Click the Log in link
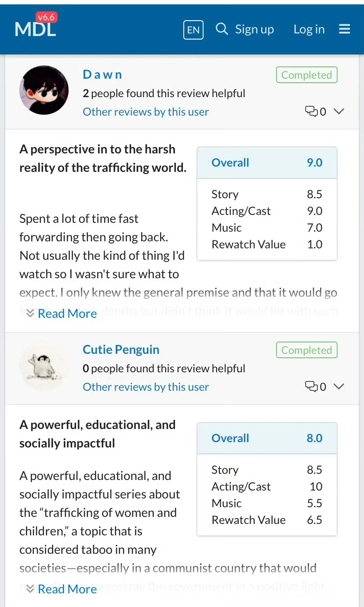The image size is (364, 607). click(309, 29)
